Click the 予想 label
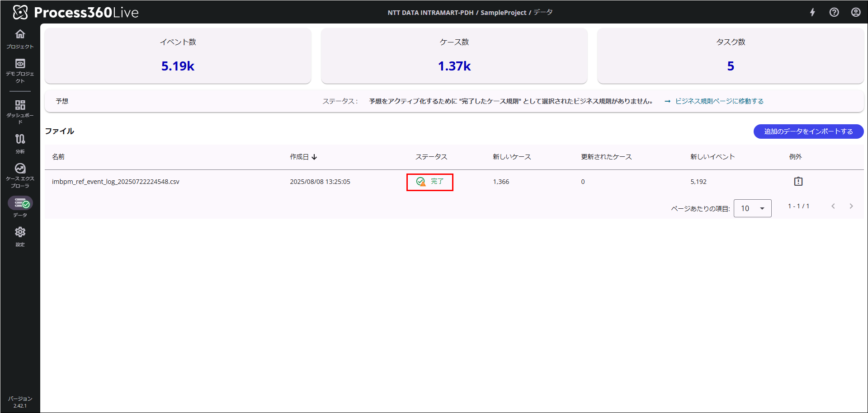This screenshot has height=413, width=868. click(62, 101)
